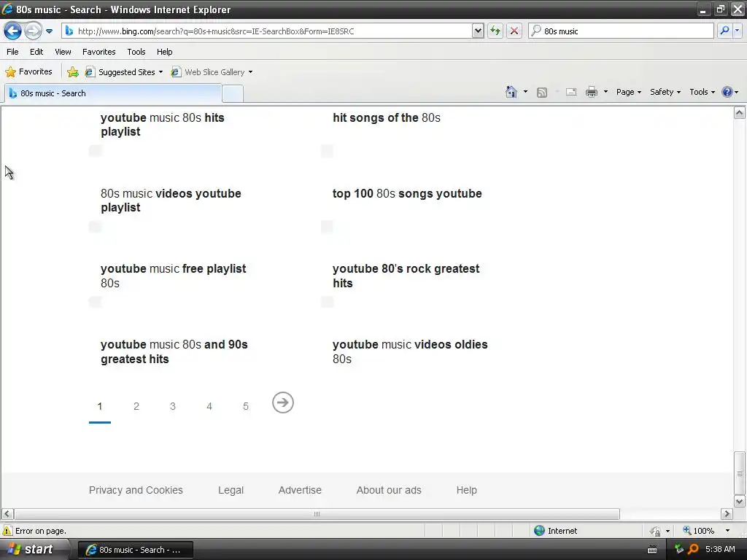Click the Stop loading icon
The height and width of the screenshot is (560, 747).
[514, 31]
